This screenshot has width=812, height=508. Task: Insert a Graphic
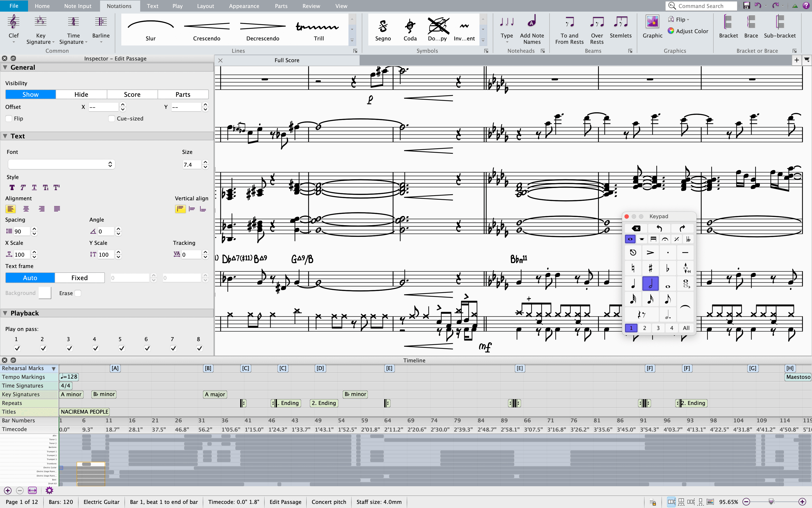652,27
